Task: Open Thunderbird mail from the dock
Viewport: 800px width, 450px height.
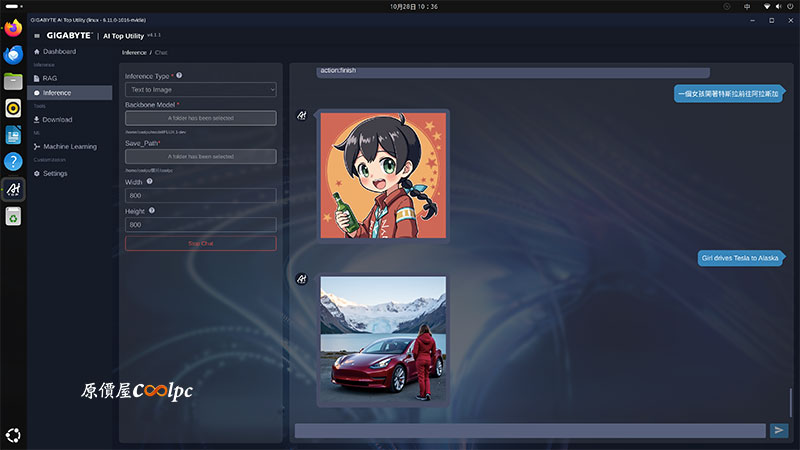Action: coord(13,55)
